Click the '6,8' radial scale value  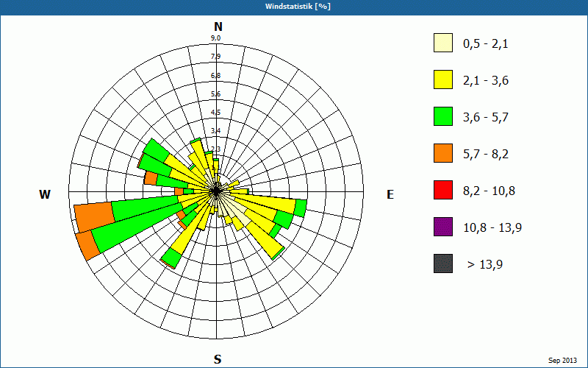215,76
